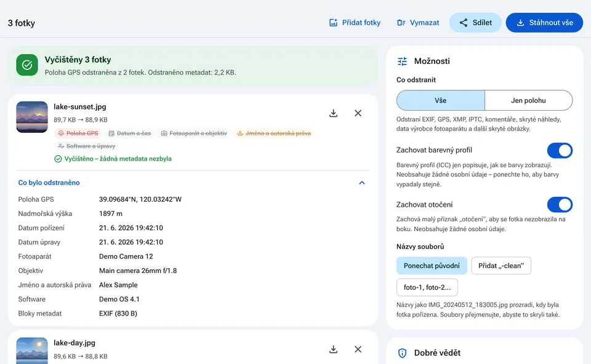Select the Jen polohu removal option
This screenshot has width=591, height=364.
coord(528,100)
